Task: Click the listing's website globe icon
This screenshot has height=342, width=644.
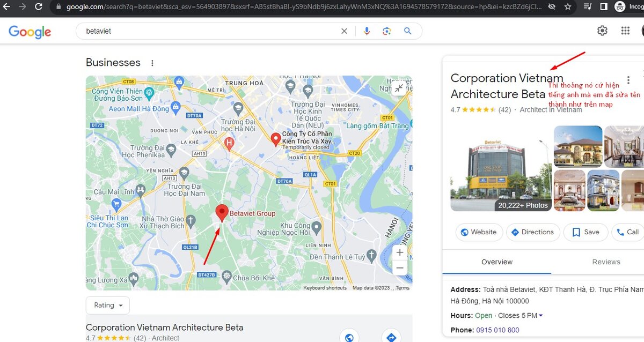Action: point(349,337)
